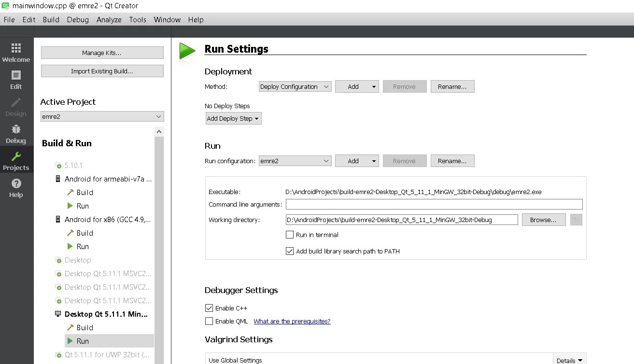
Task: Click the hammer icon under Android for x86
Action: point(70,233)
